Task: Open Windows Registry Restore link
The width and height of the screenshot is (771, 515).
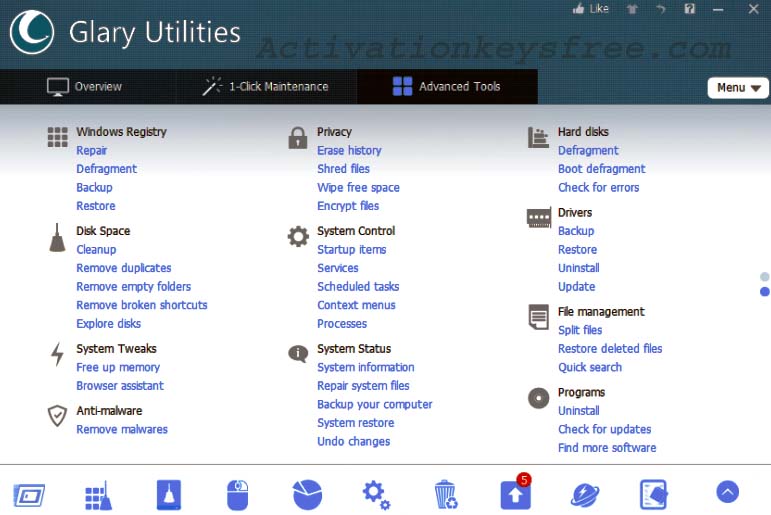Action: (95, 206)
